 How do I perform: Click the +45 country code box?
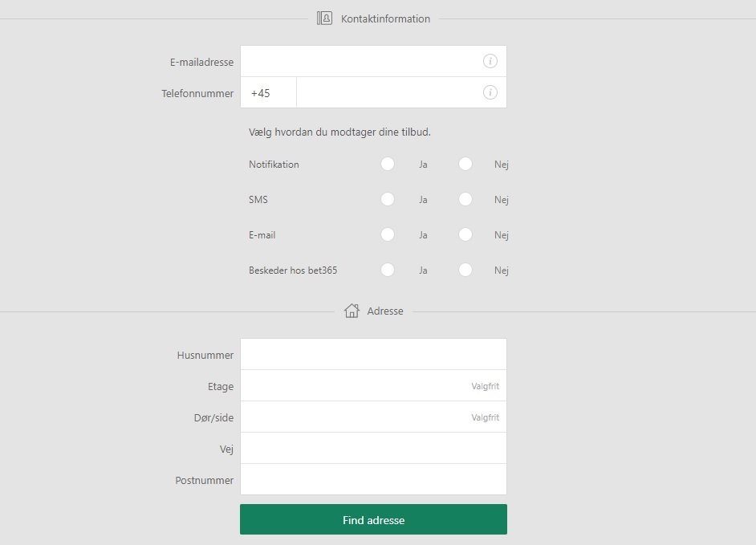[267, 92]
